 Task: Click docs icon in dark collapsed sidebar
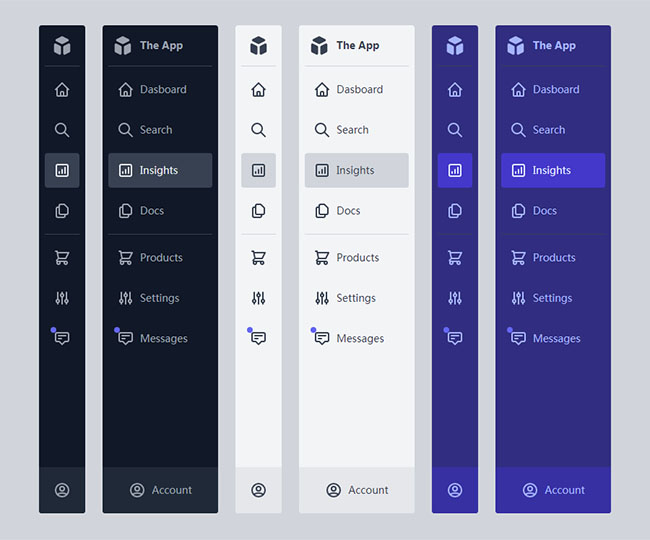pyautogui.click(x=62, y=211)
